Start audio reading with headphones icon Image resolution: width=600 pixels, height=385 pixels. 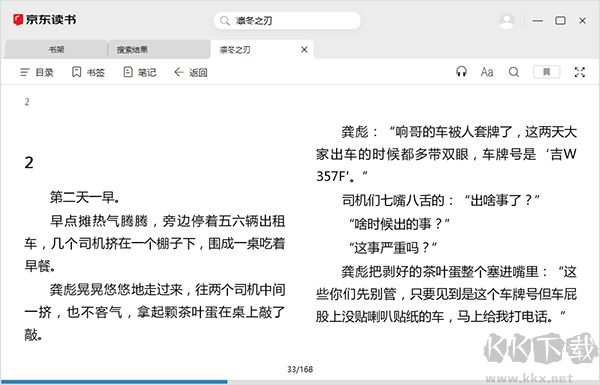pyautogui.click(x=461, y=72)
